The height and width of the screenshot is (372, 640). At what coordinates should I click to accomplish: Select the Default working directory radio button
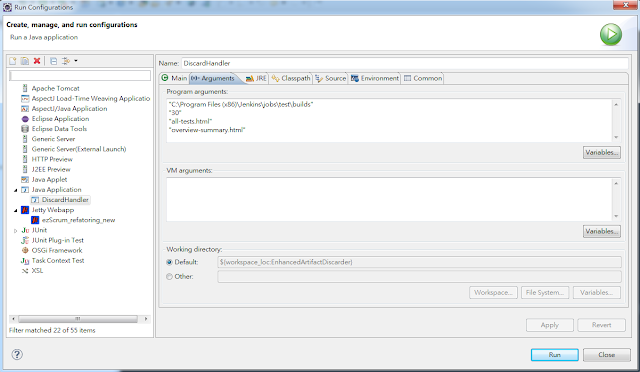click(x=169, y=262)
